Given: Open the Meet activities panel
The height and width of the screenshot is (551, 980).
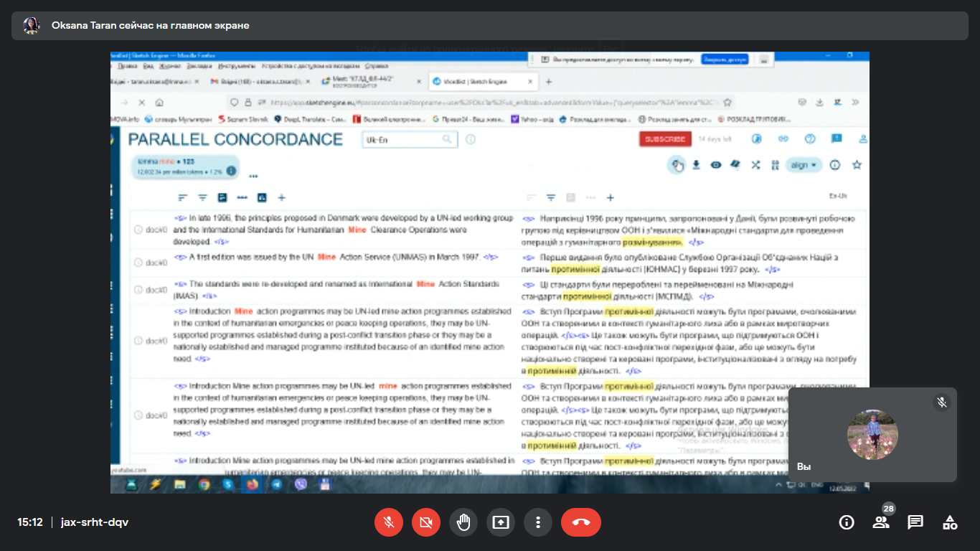Looking at the screenshot, I should (950, 522).
